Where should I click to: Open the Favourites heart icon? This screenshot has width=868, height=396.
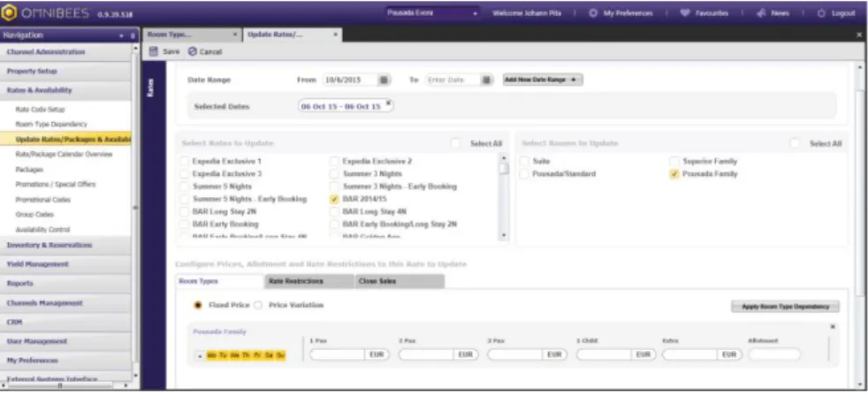[x=685, y=12]
